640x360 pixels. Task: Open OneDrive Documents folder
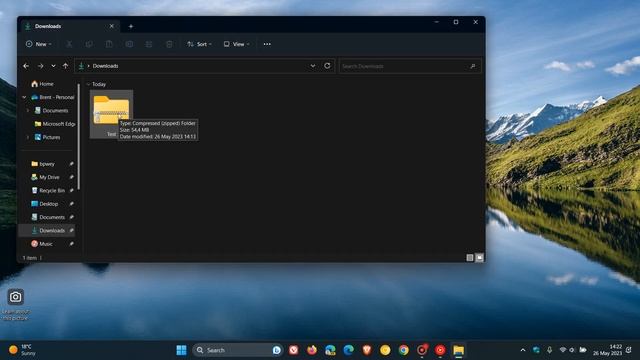click(51, 111)
